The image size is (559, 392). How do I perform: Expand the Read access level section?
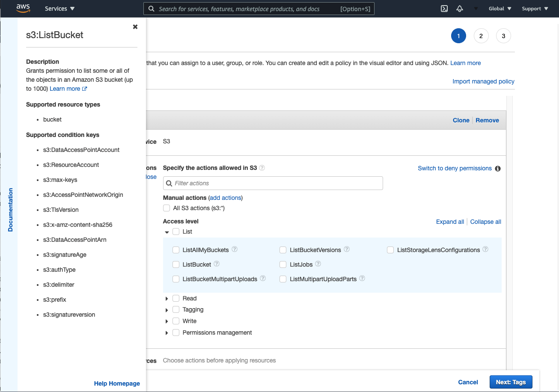pos(167,298)
